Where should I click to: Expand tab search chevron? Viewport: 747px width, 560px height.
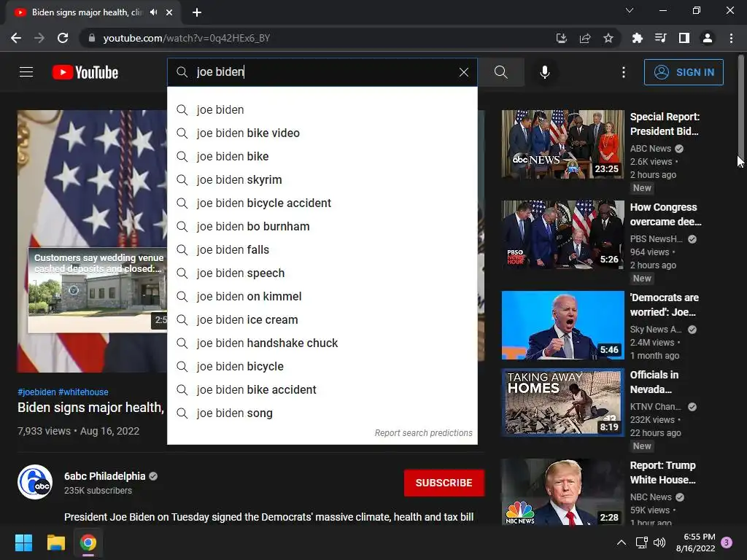tap(630, 10)
